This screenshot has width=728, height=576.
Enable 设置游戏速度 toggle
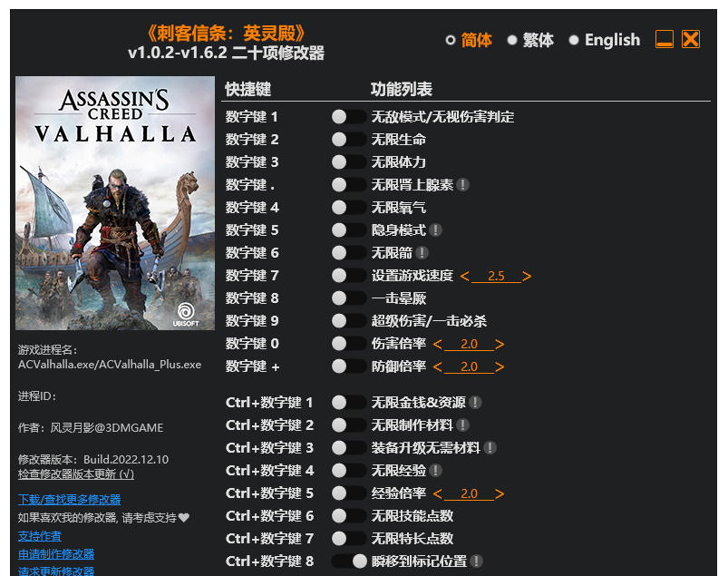tap(348, 276)
